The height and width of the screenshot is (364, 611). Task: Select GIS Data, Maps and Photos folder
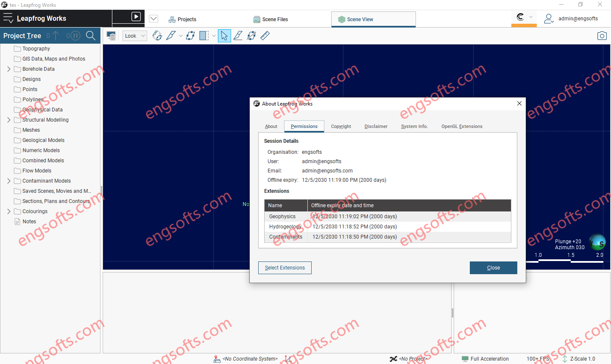[x=54, y=59]
